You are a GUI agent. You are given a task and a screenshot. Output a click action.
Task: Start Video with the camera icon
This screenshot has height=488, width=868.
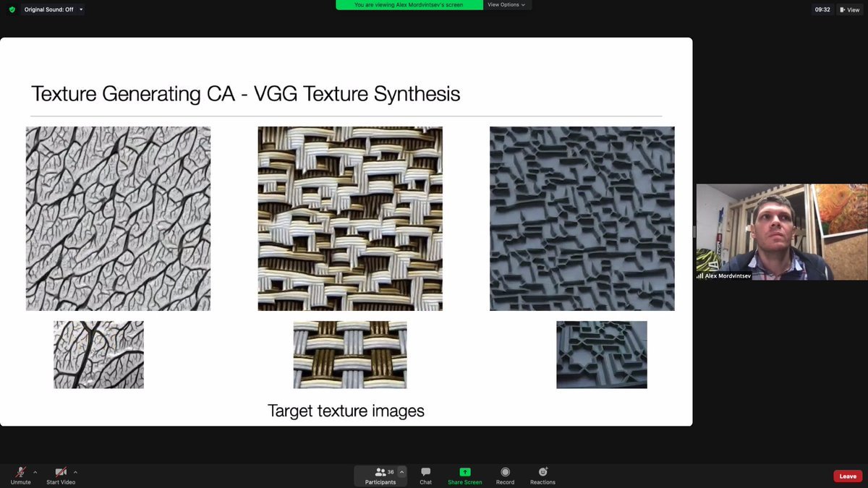pyautogui.click(x=61, y=473)
